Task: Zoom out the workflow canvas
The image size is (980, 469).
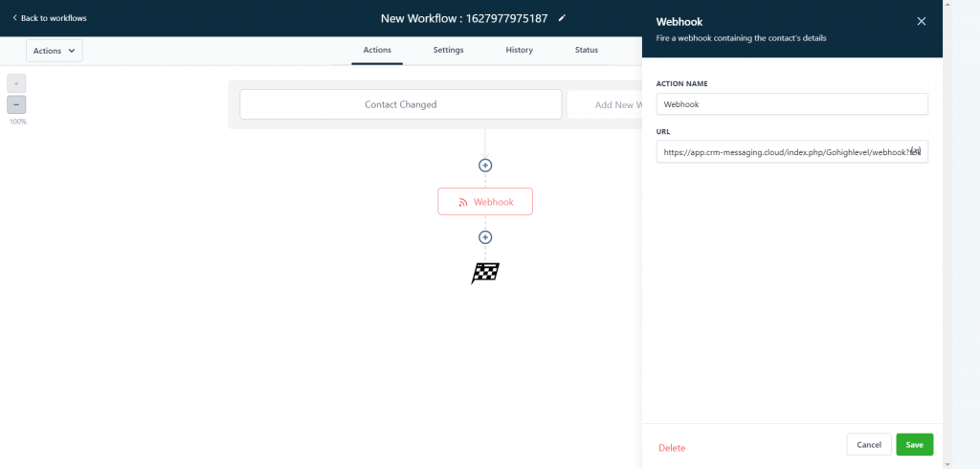Action: pyautogui.click(x=16, y=104)
